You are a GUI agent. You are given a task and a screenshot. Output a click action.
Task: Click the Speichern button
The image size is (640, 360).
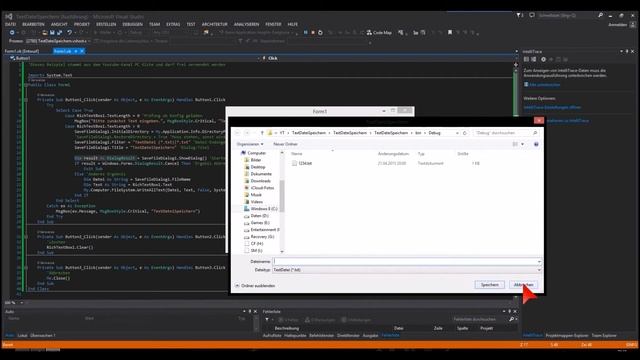pos(490,285)
